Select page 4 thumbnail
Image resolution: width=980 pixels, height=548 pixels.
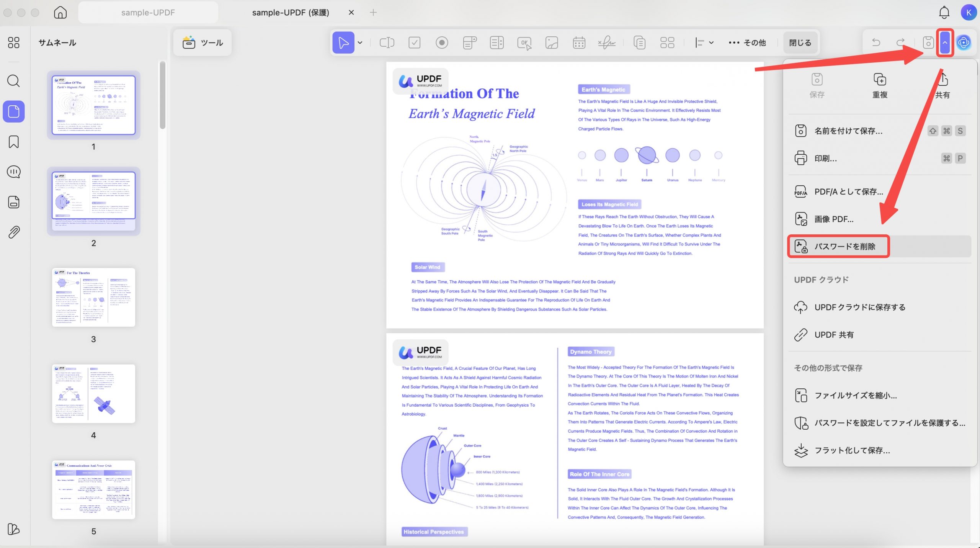(x=93, y=393)
